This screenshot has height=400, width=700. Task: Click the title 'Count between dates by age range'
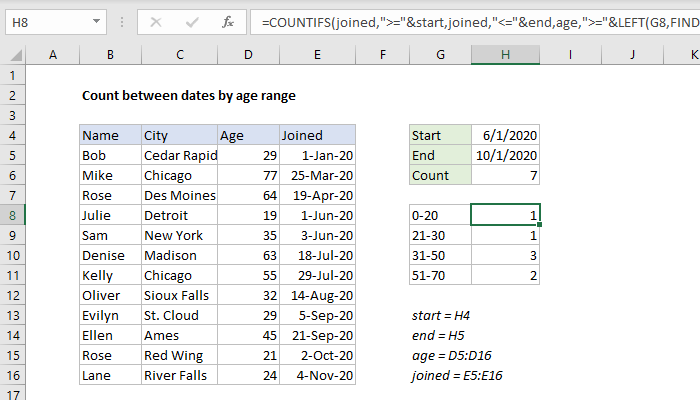189,96
